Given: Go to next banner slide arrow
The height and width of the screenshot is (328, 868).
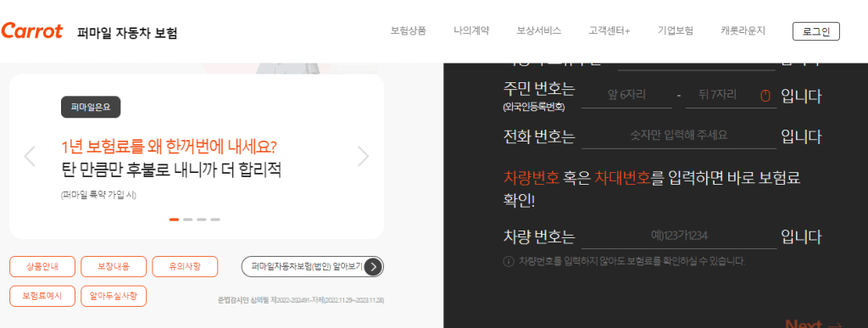Looking at the screenshot, I should pyautogui.click(x=363, y=157).
